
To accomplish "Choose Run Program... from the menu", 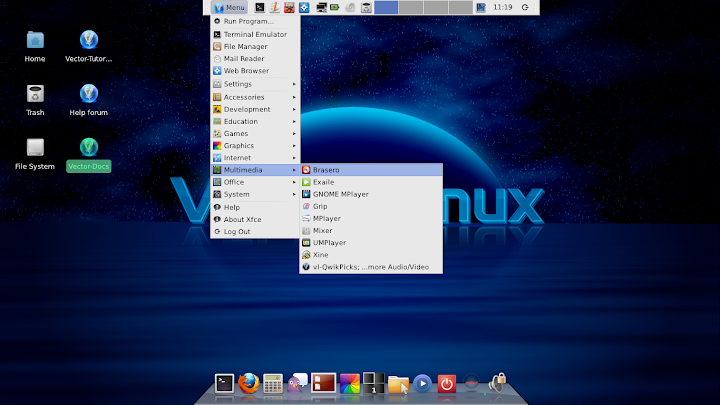I will (x=255, y=21).
